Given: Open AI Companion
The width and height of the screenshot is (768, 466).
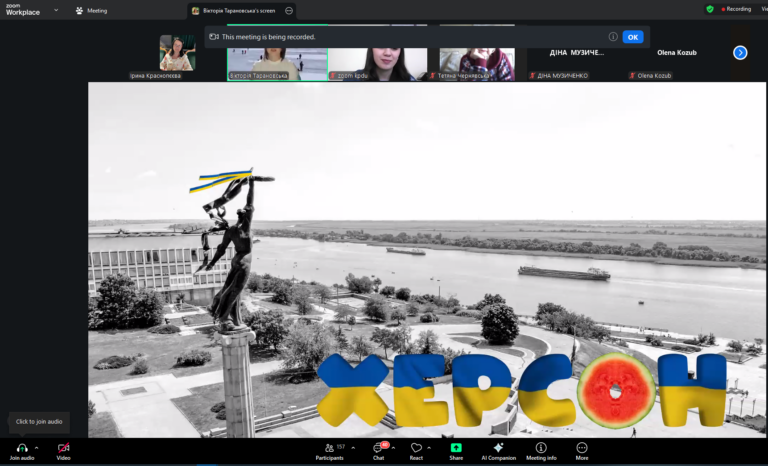Looking at the screenshot, I should pyautogui.click(x=499, y=451).
